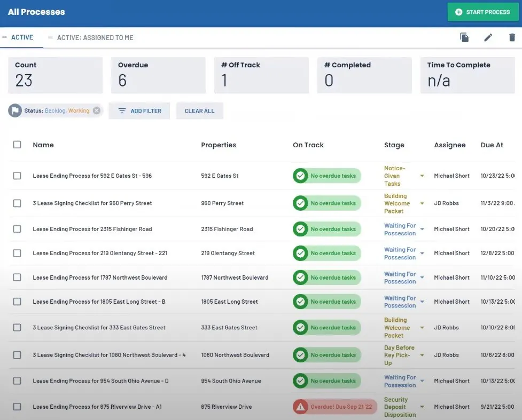Click the ADD FILTER button
This screenshot has height=420, width=522.
(x=139, y=110)
